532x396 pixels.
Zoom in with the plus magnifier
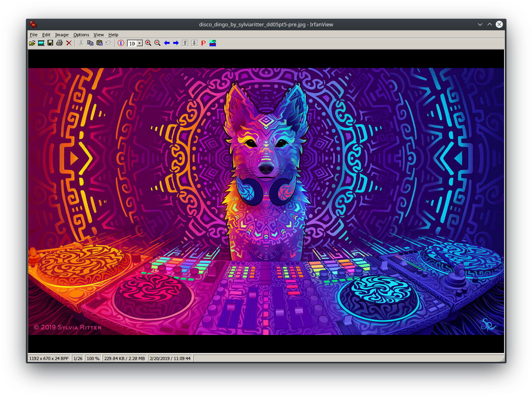coord(148,43)
